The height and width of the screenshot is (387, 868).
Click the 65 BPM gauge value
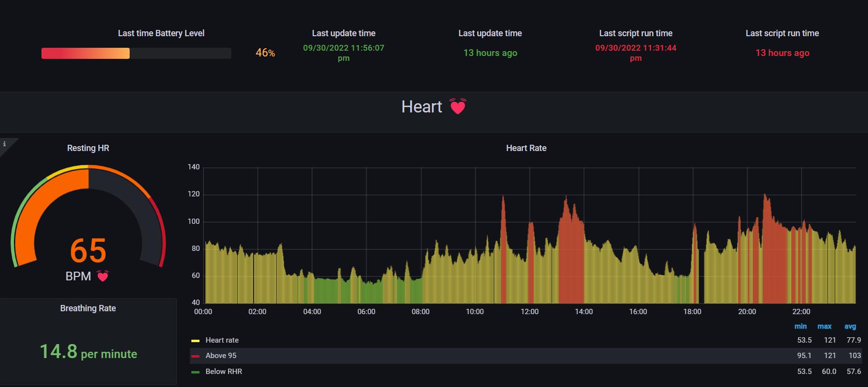[88, 251]
